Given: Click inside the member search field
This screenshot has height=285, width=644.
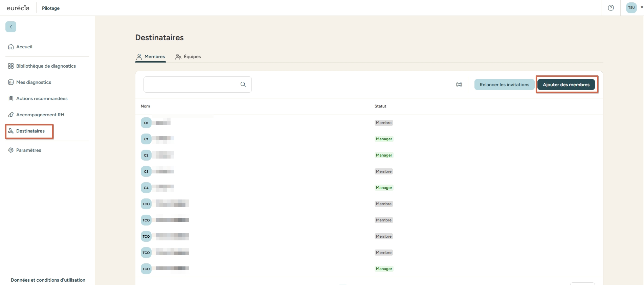Looking at the screenshot, I should pyautogui.click(x=191, y=85).
